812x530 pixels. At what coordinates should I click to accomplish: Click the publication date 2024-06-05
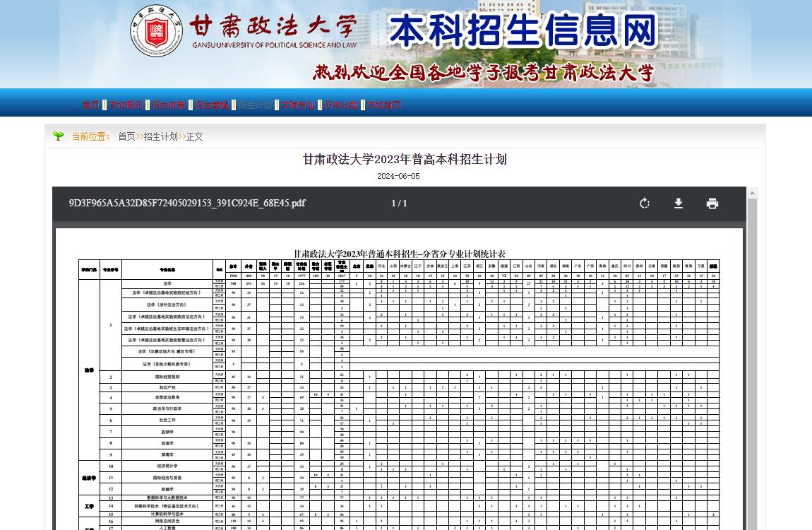(398, 176)
